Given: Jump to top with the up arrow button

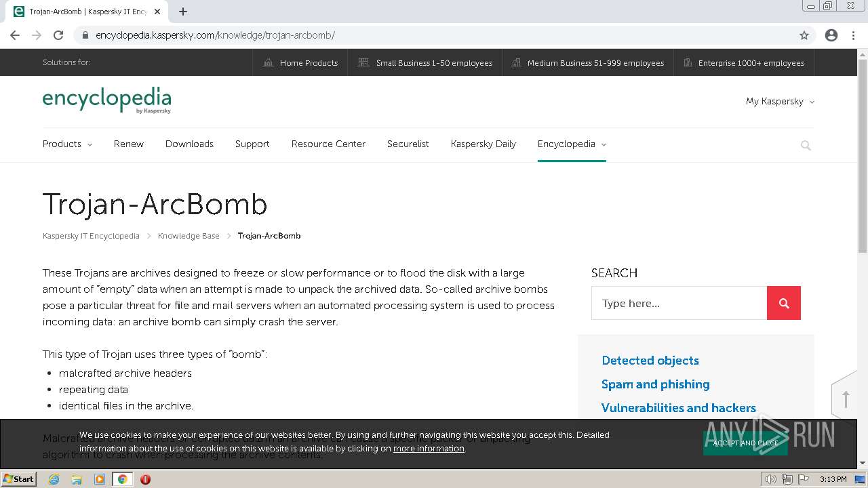Looking at the screenshot, I should point(845,399).
